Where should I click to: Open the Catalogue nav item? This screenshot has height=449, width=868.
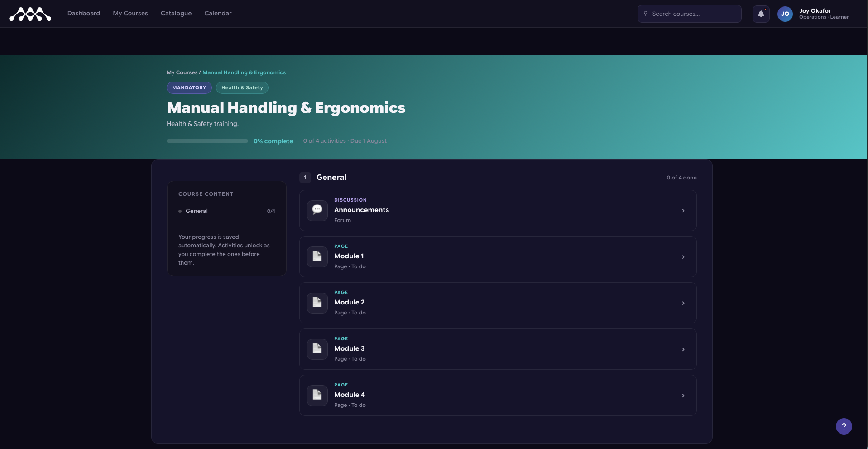pyautogui.click(x=176, y=14)
